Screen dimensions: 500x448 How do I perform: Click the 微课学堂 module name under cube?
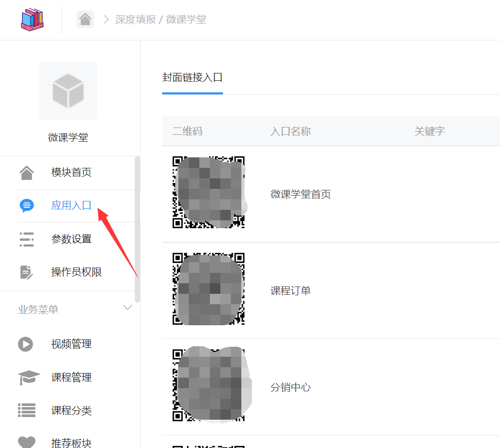point(68,137)
